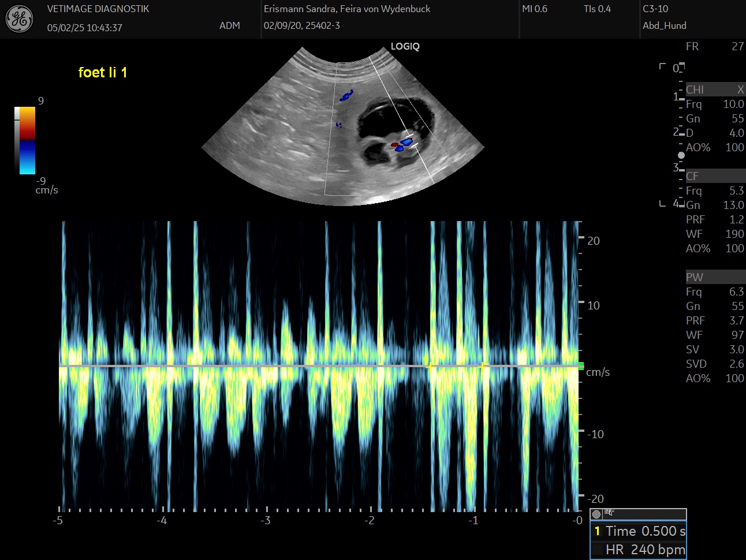Click the left yellow caliper on baseline
The width and height of the screenshot is (746, 560).
click(x=429, y=364)
